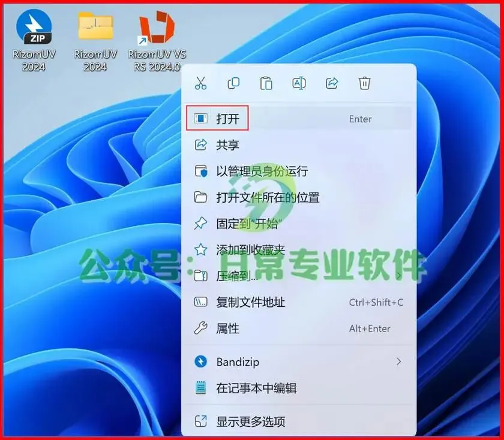Select 显示更多选项

pos(299,421)
